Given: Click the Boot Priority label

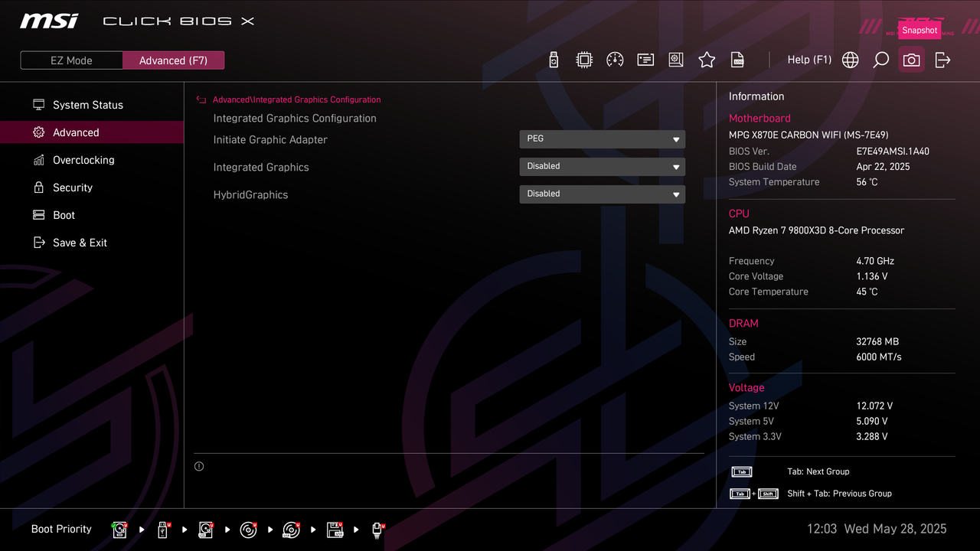Looking at the screenshot, I should 61,529.
